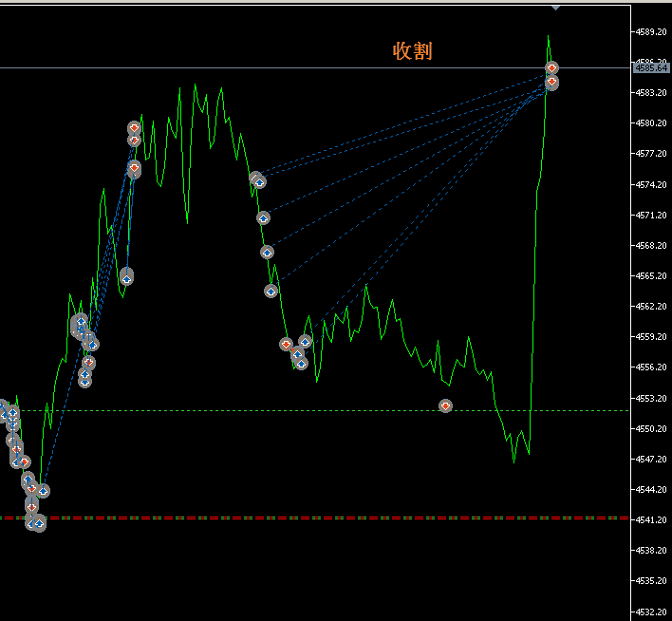Click the 4589.20 price scale label

click(x=651, y=31)
